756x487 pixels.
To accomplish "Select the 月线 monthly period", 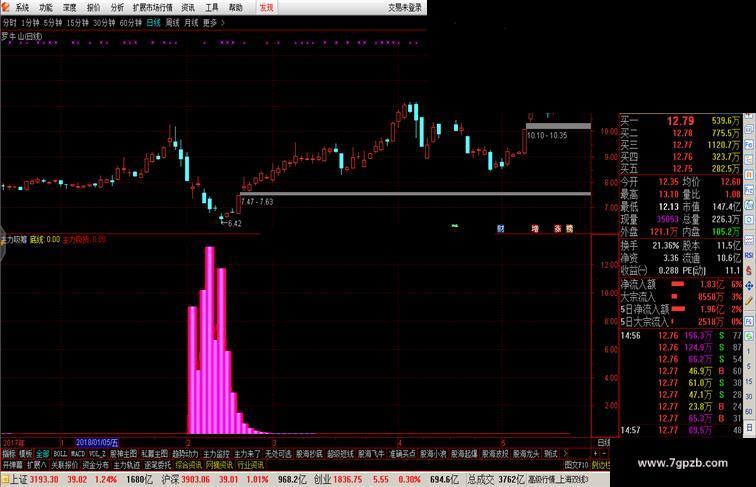I will point(191,23).
